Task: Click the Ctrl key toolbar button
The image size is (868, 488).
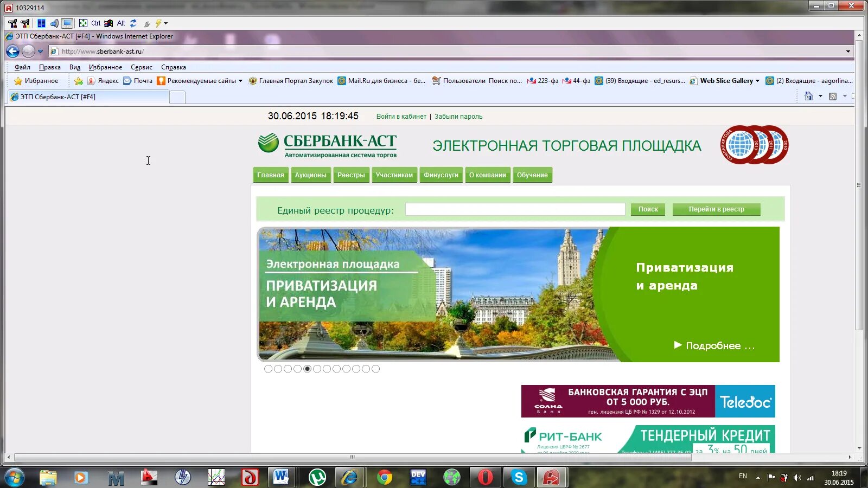Action: point(96,23)
